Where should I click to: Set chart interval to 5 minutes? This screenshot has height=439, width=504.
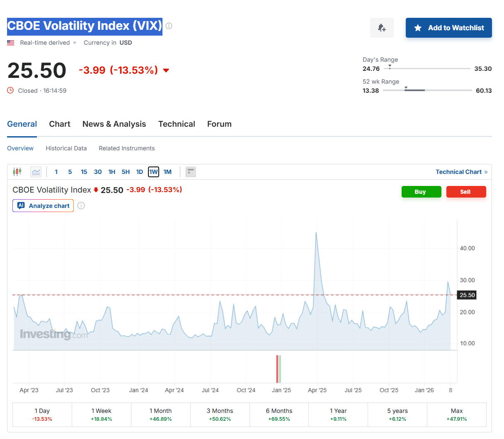(70, 172)
